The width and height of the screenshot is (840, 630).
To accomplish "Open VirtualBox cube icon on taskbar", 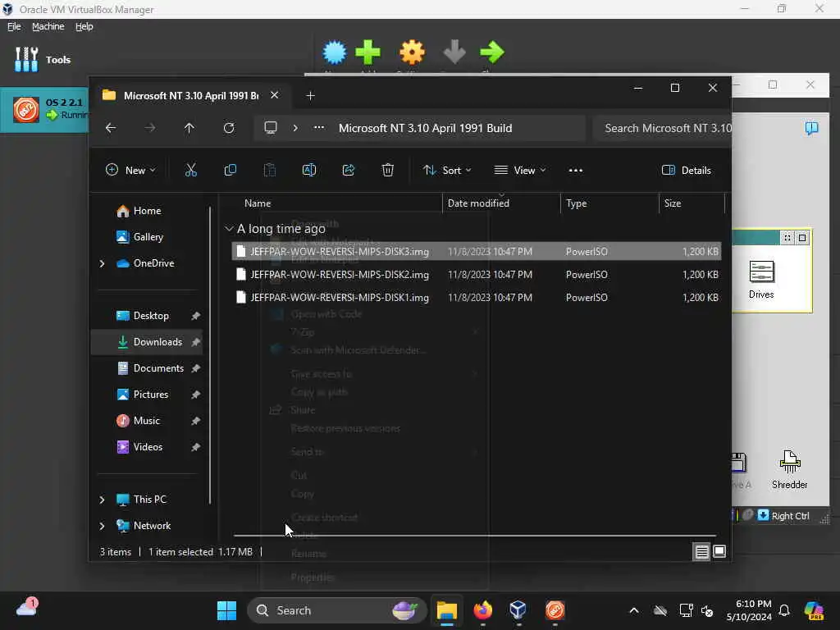I will click(518, 610).
